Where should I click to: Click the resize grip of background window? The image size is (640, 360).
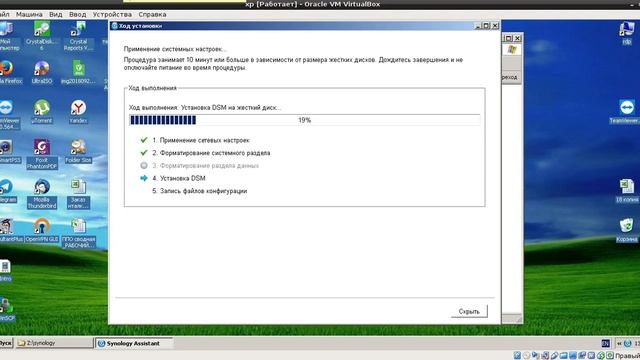[x=518, y=320]
